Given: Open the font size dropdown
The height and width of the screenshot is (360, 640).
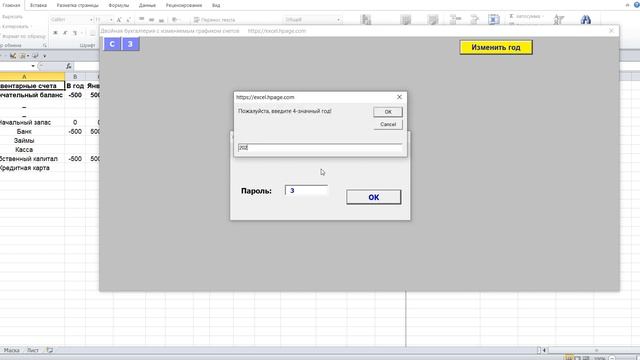Looking at the screenshot, I should pyautogui.click(x=111, y=20).
